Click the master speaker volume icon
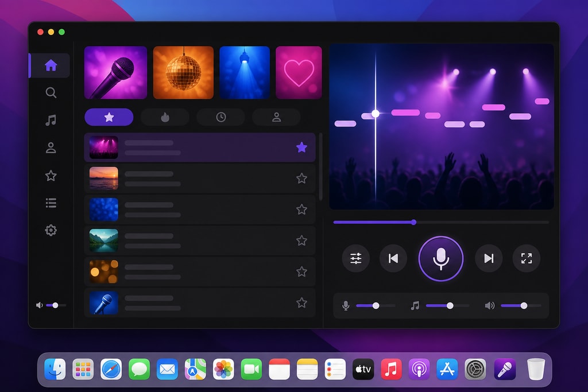Image resolution: width=588 pixels, height=392 pixels. point(490,306)
